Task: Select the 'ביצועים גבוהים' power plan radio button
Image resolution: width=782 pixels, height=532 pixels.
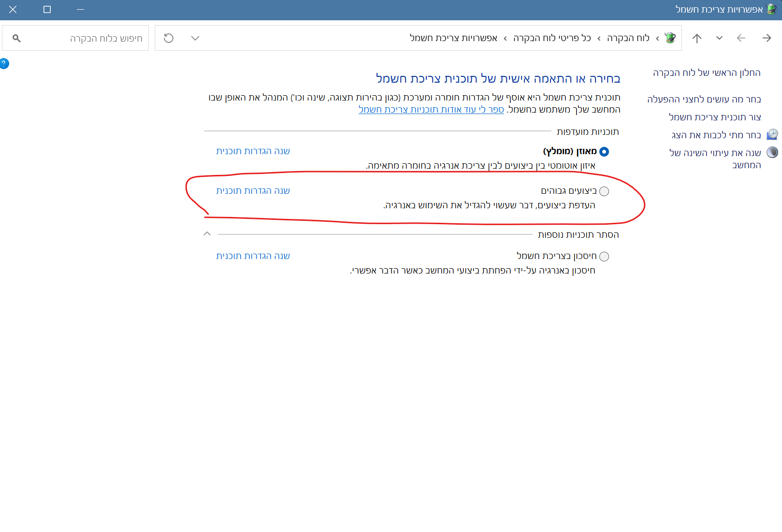Action: click(604, 191)
